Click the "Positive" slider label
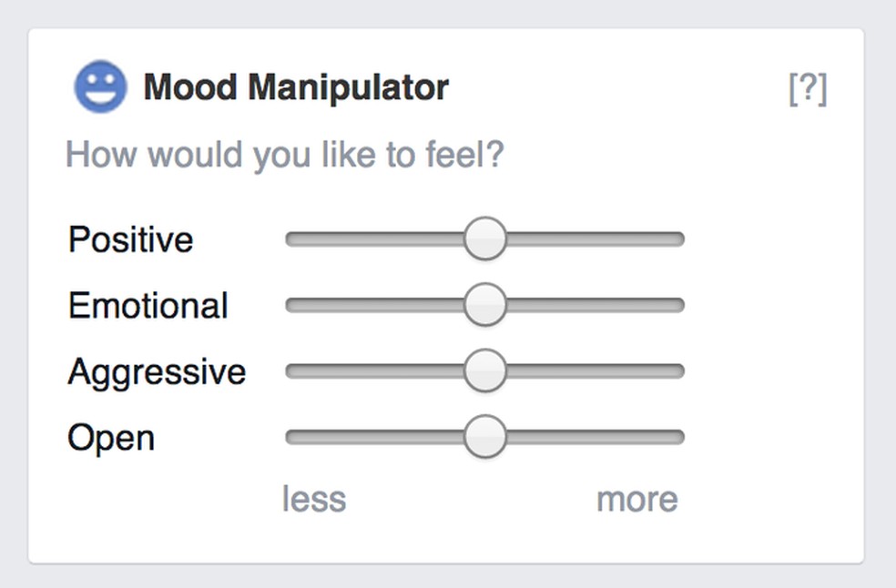Viewport: 896px width, 588px height. tap(131, 240)
